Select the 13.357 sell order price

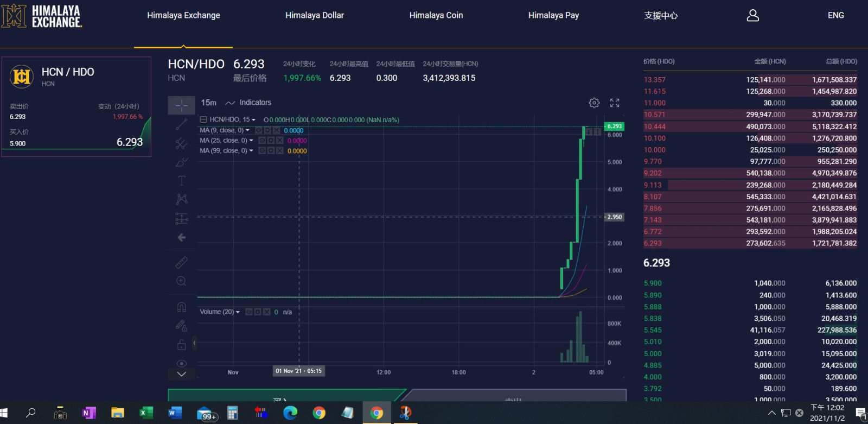click(654, 80)
